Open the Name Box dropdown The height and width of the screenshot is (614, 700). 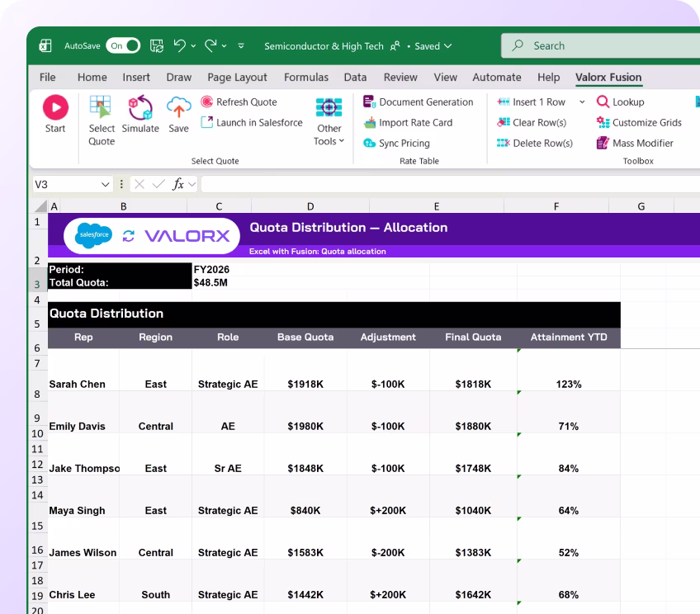[x=105, y=184]
